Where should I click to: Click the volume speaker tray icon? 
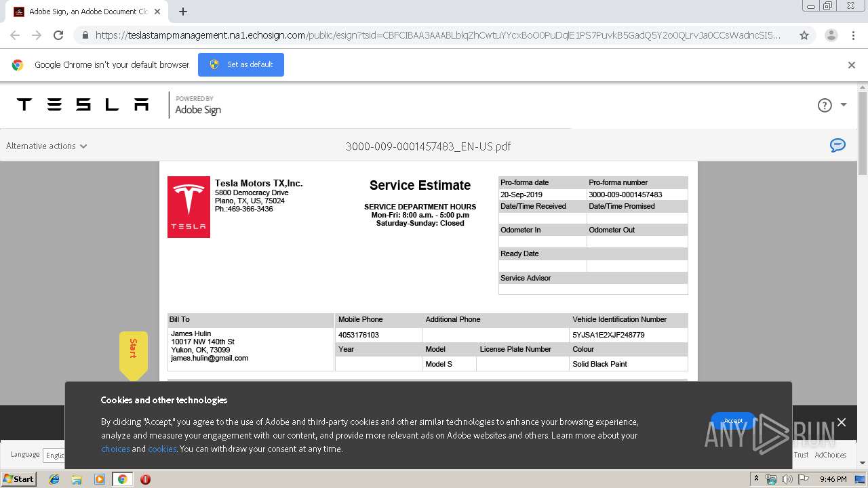(787, 479)
